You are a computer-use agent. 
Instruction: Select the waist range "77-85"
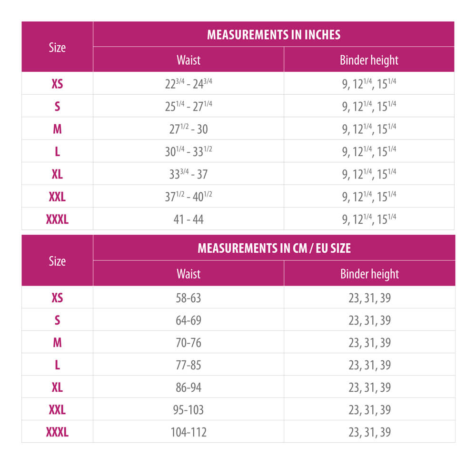coord(188,365)
